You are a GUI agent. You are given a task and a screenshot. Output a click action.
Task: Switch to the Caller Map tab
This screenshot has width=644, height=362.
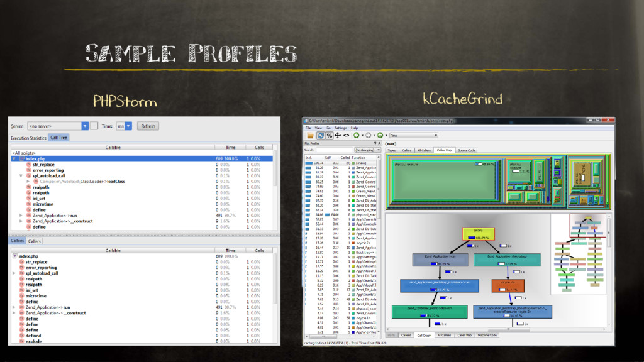[464, 336]
